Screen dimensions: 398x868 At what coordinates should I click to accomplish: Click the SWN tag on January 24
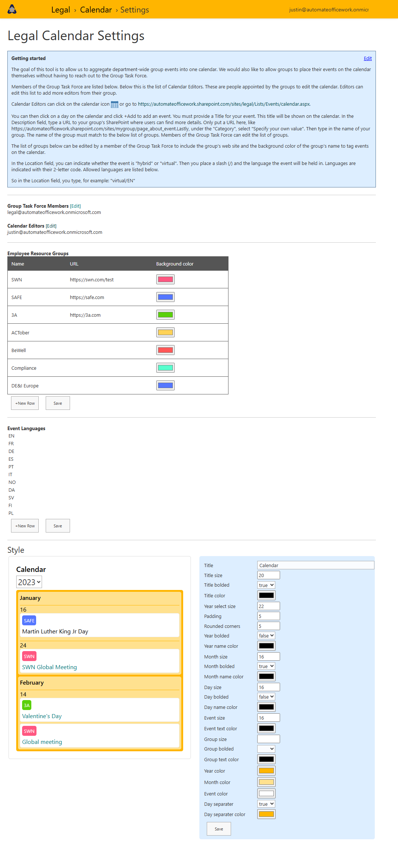click(29, 656)
